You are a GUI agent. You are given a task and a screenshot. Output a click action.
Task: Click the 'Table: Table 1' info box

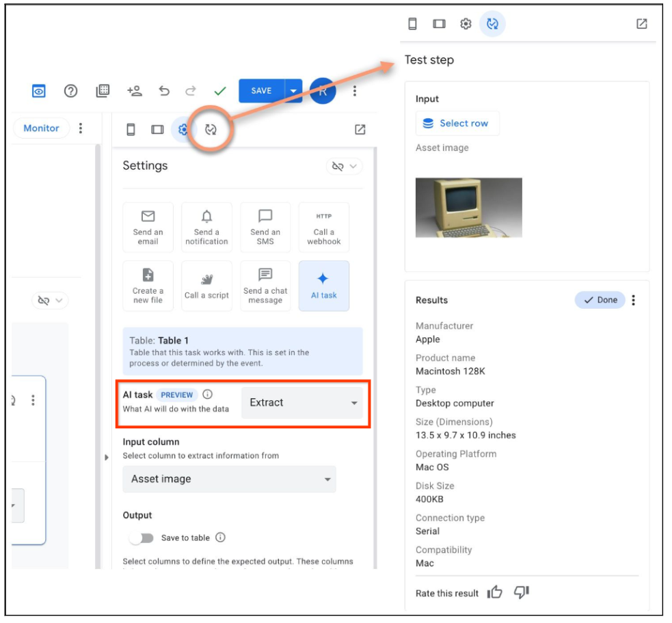click(243, 352)
